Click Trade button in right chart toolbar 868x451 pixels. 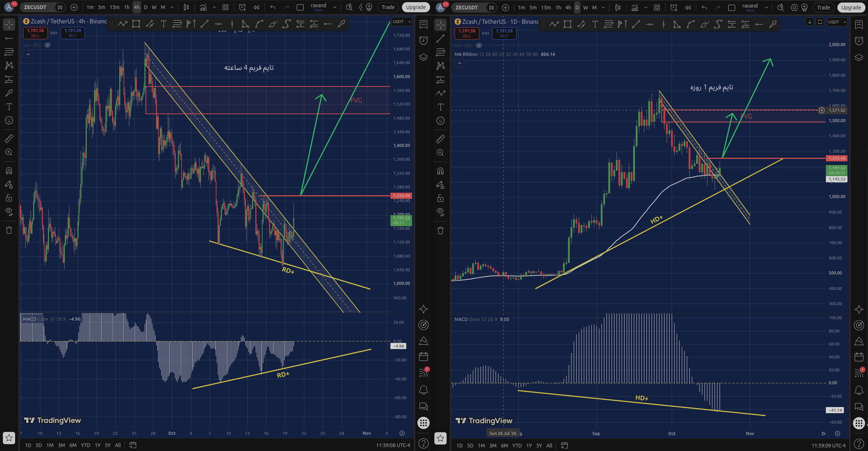point(823,8)
